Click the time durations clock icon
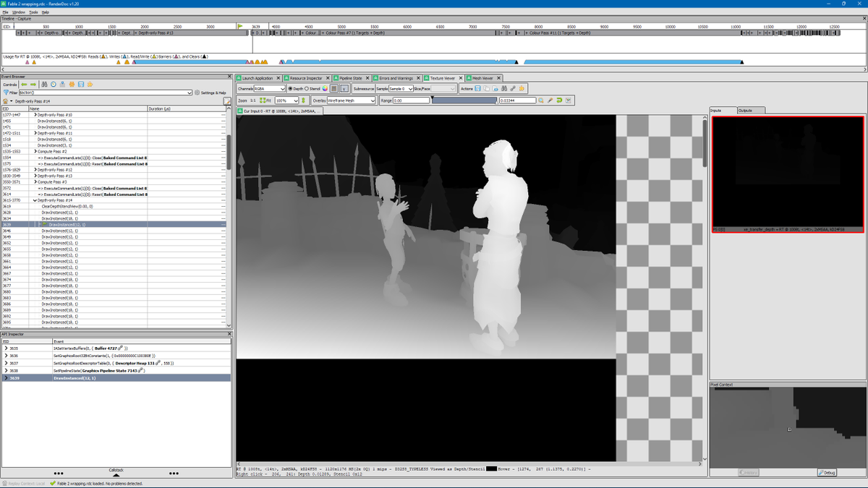This screenshot has height=488, width=868. [x=53, y=84]
